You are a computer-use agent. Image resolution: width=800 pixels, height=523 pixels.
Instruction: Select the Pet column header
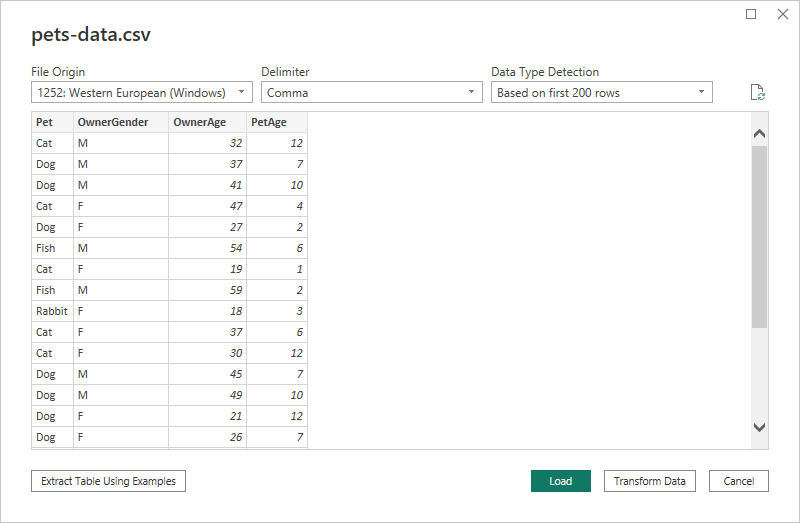point(45,122)
